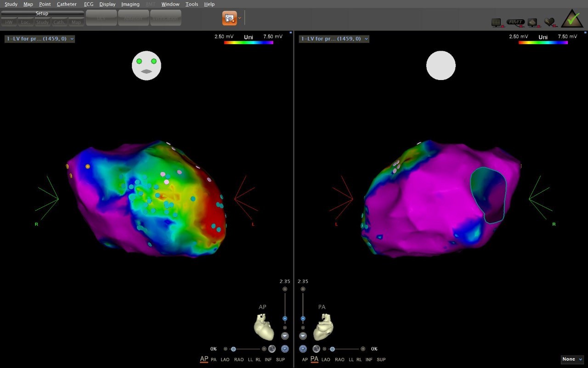The image size is (588, 368).
Task: Select the INF view in left panel
Action: (268, 360)
